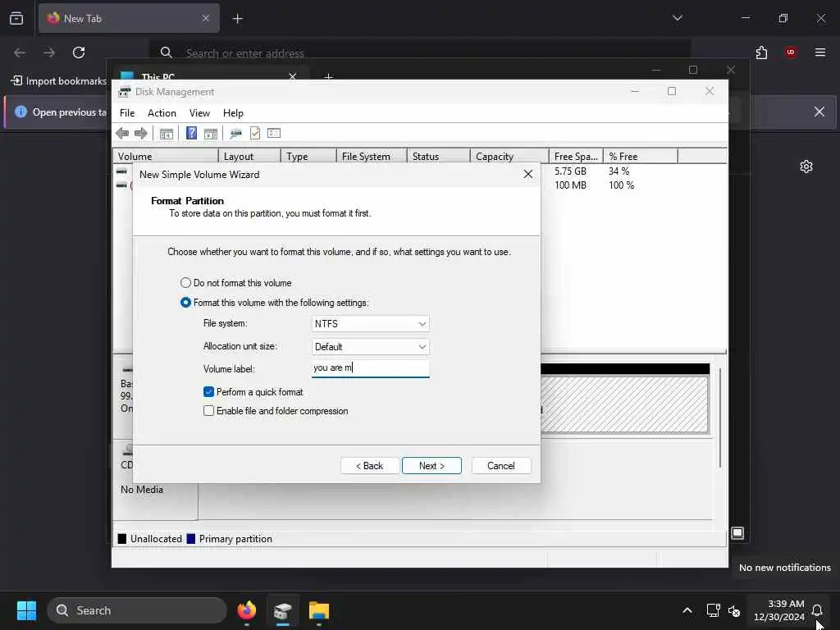Click the Volume column header
The height and width of the screenshot is (630, 840).
(166, 157)
